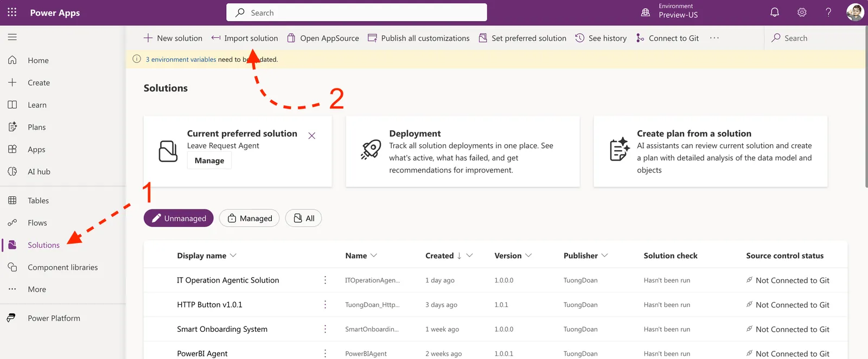
Task: Click Manage on the preferred solution card
Action: click(x=209, y=161)
